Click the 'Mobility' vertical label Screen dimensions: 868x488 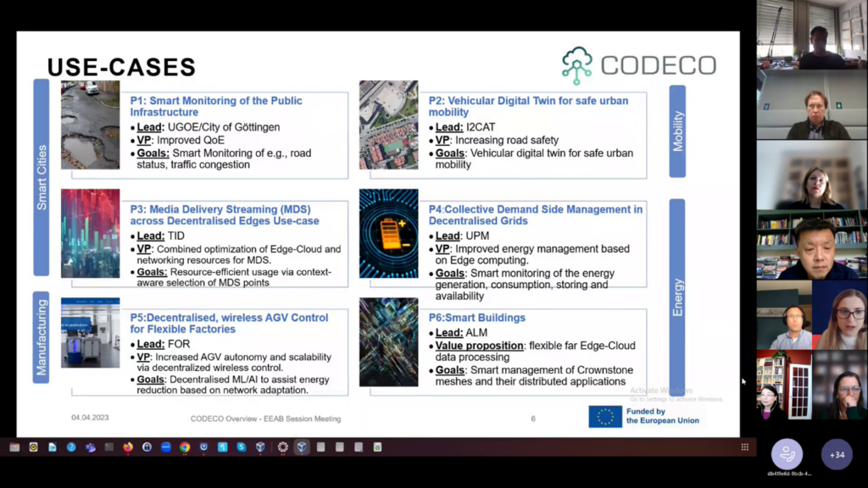pyautogui.click(x=677, y=131)
